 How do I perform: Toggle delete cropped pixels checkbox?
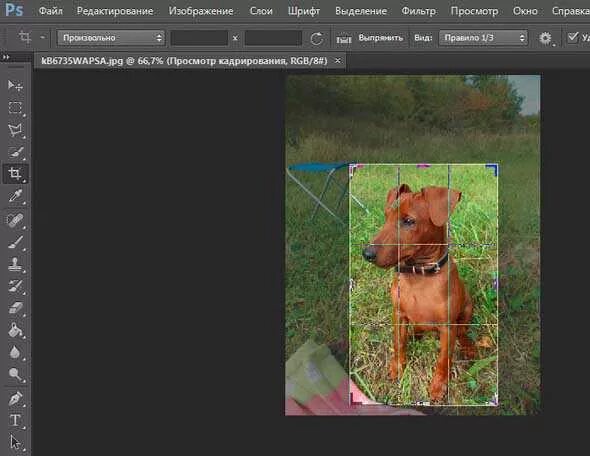pos(573,37)
